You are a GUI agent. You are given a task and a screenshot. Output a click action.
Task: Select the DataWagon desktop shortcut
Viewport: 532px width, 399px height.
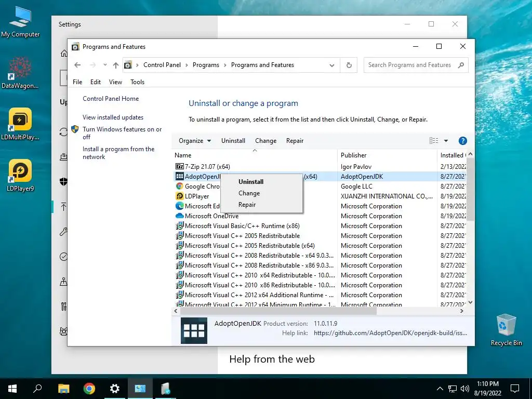pos(20,73)
